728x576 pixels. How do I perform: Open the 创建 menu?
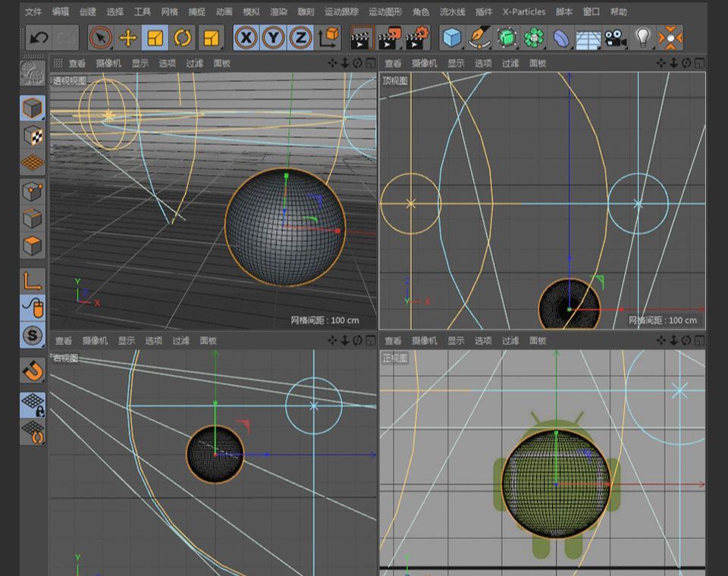(x=88, y=11)
